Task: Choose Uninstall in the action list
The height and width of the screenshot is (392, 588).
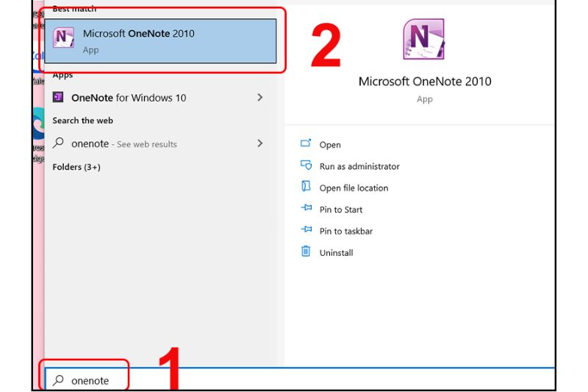Action: point(336,253)
